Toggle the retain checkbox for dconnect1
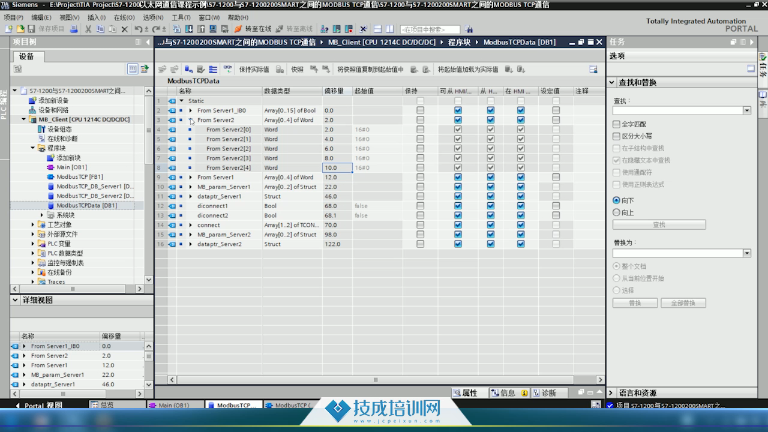Viewport: 768px width, 432px height. click(420, 206)
